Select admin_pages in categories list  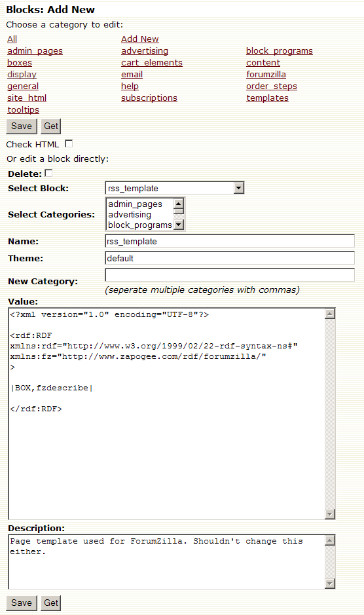tap(139, 204)
